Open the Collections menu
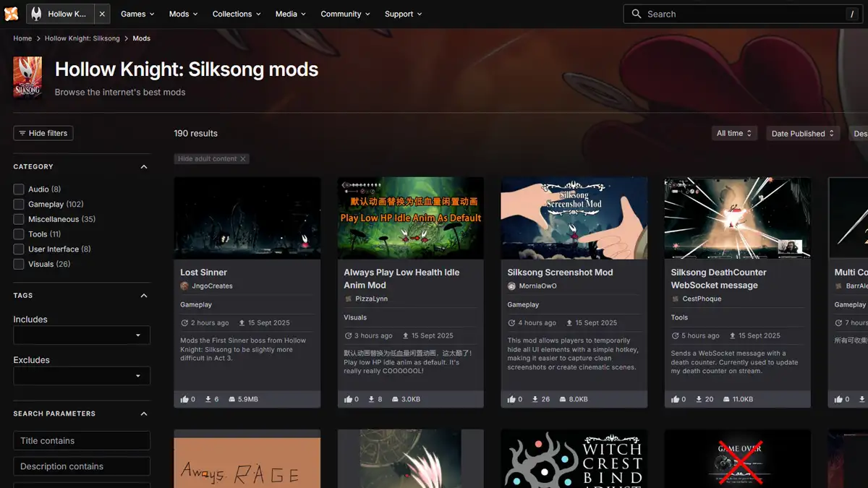The image size is (868, 488). (x=237, y=14)
